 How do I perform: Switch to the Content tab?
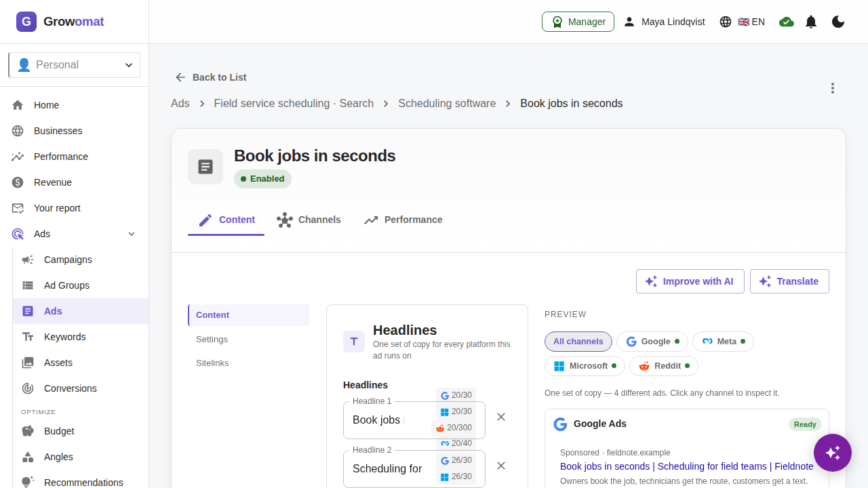click(x=226, y=220)
